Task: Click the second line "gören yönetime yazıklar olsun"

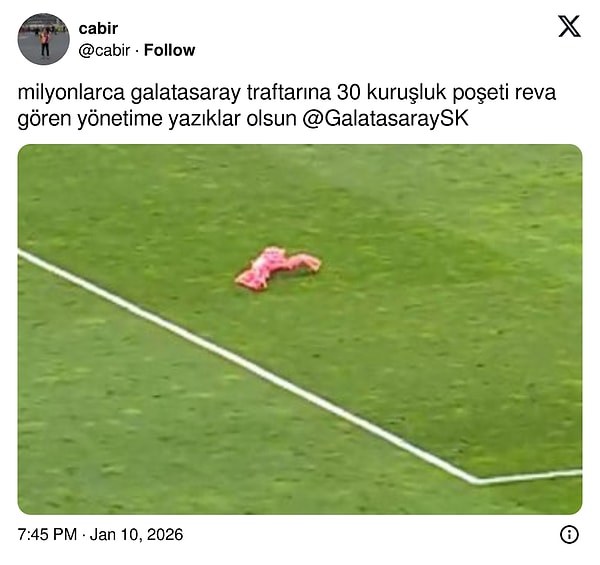Action: pos(157,119)
